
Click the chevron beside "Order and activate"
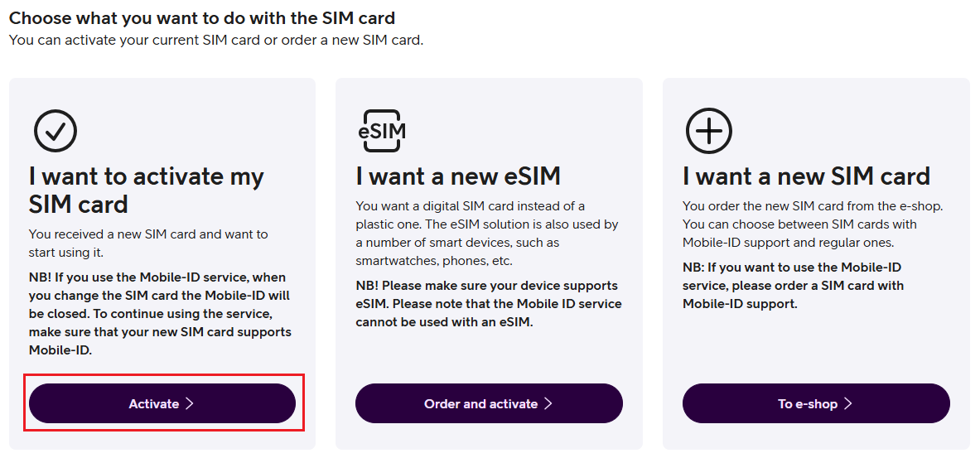pyautogui.click(x=548, y=403)
